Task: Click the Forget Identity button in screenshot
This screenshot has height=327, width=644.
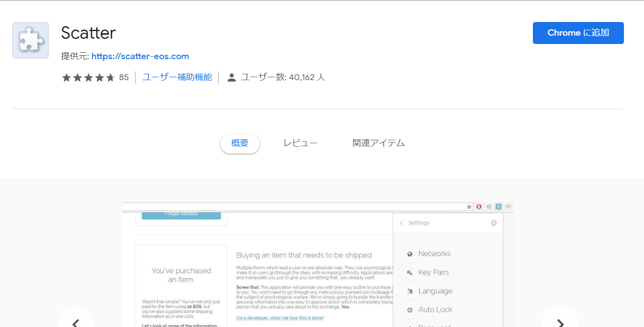Action: tap(182, 215)
